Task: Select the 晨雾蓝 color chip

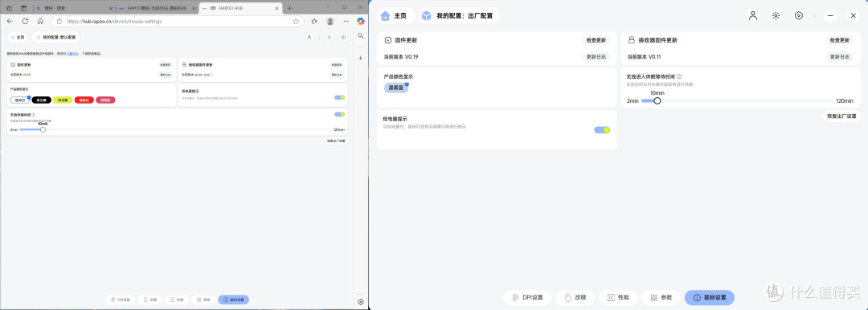Action: point(395,88)
